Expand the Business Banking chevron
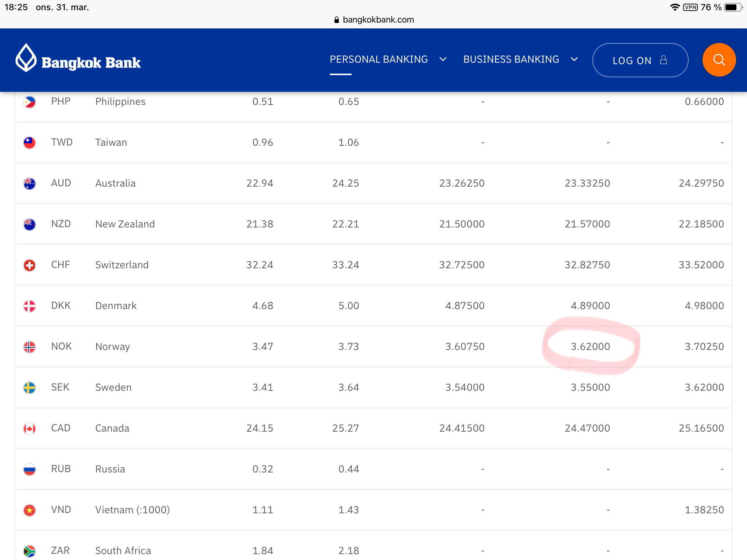The width and height of the screenshot is (747, 560). 574,59
